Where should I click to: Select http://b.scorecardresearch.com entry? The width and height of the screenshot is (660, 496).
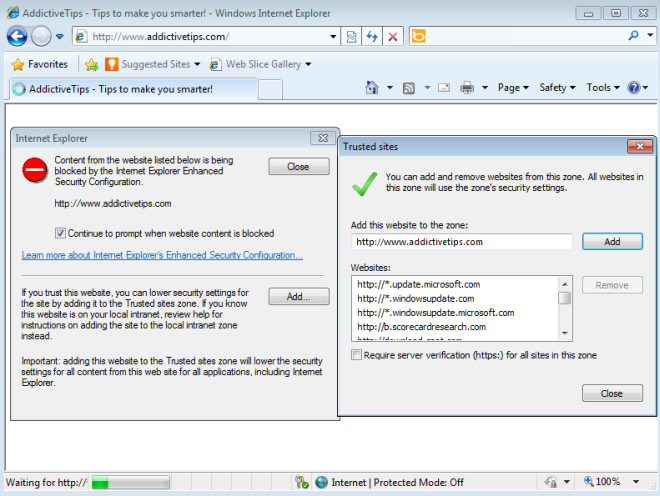(x=455, y=327)
